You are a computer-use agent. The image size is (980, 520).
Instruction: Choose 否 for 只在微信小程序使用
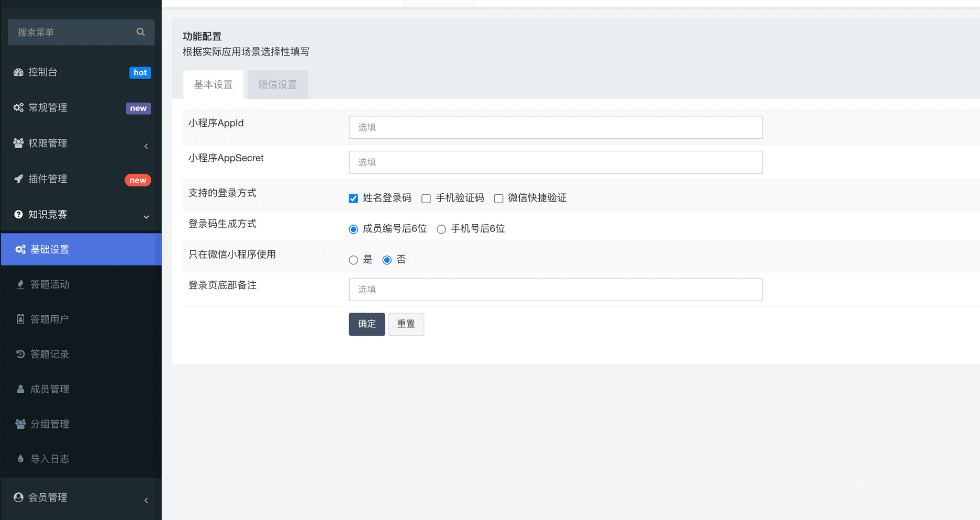pyautogui.click(x=387, y=260)
